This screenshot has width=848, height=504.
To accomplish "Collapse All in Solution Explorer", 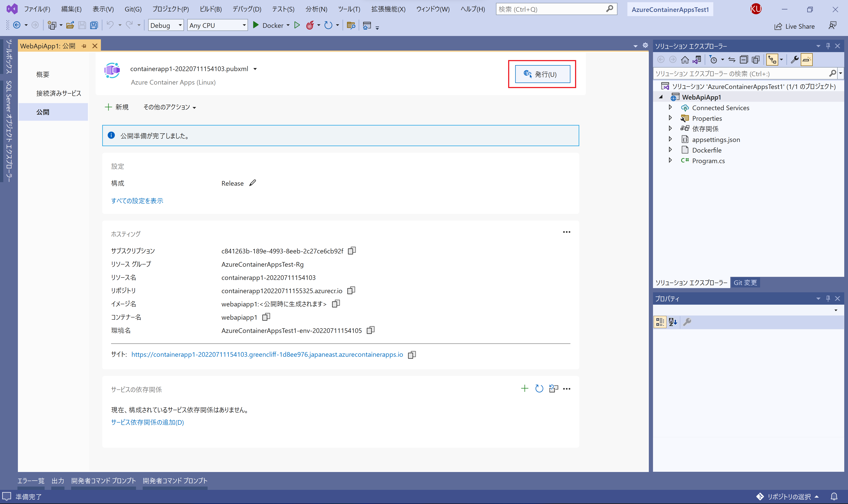I will pos(744,60).
